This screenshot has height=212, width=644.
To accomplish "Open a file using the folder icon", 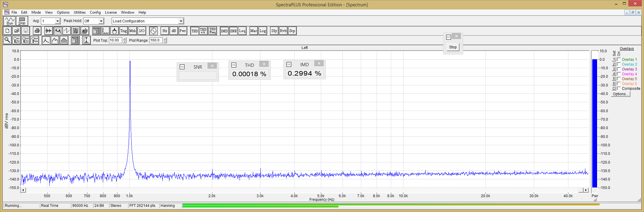I will (x=17, y=31).
